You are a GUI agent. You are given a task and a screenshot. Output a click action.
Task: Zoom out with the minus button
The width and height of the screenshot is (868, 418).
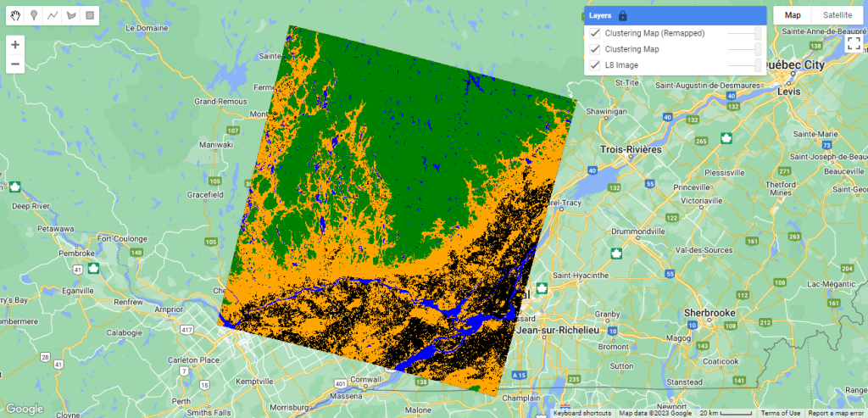click(x=15, y=64)
